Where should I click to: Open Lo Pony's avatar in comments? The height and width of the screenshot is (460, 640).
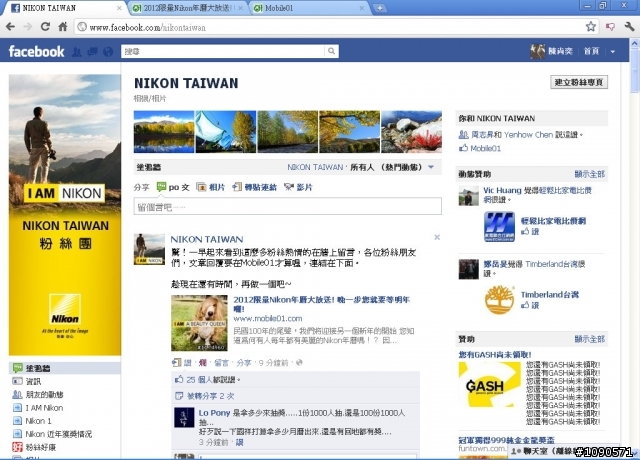tap(184, 417)
